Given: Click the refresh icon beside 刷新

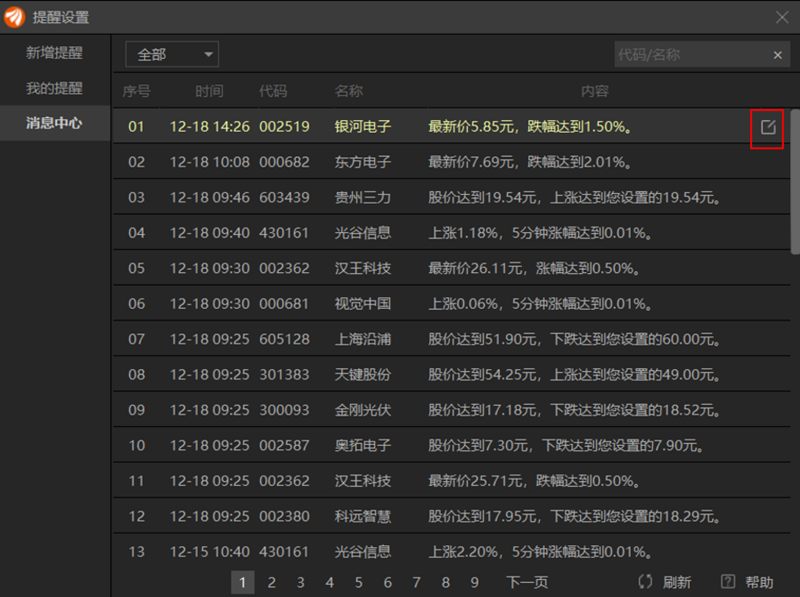Looking at the screenshot, I should 645,582.
